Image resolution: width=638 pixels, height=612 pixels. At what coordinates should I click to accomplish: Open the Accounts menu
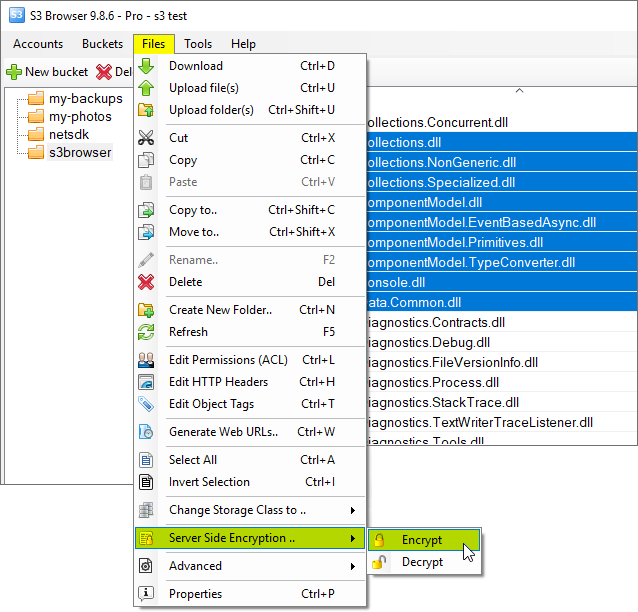pos(38,44)
